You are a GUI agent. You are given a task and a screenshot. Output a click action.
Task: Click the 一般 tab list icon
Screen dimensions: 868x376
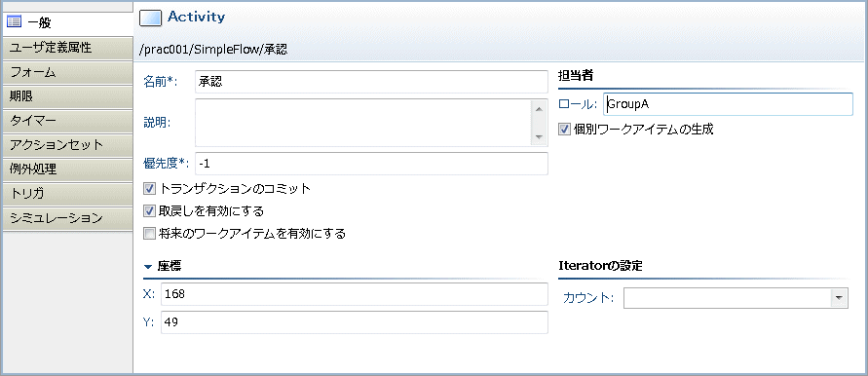pos(14,22)
